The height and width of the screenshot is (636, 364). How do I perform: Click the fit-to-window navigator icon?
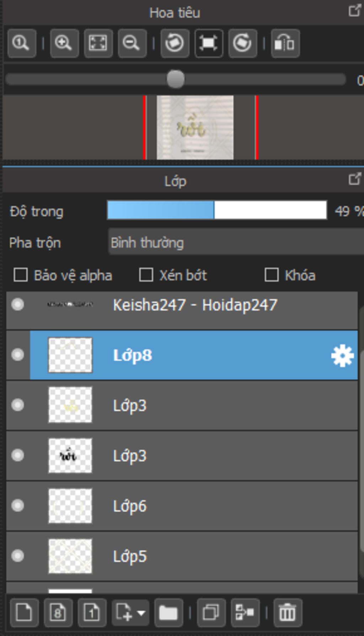tap(98, 43)
